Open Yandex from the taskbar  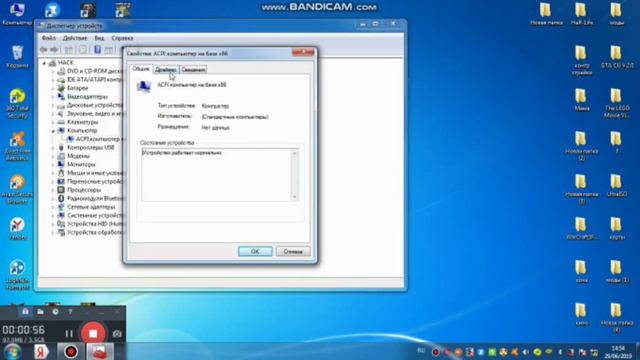(41, 352)
